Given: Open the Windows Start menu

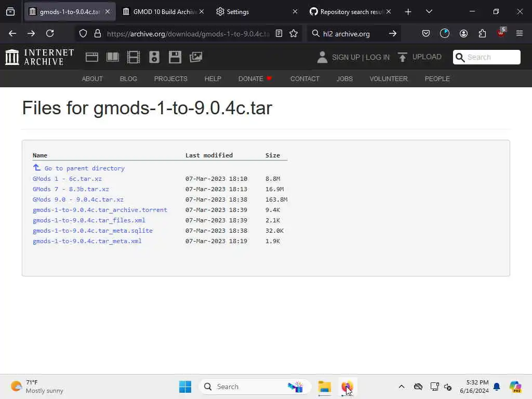Looking at the screenshot, I should click(x=185, y=387).
